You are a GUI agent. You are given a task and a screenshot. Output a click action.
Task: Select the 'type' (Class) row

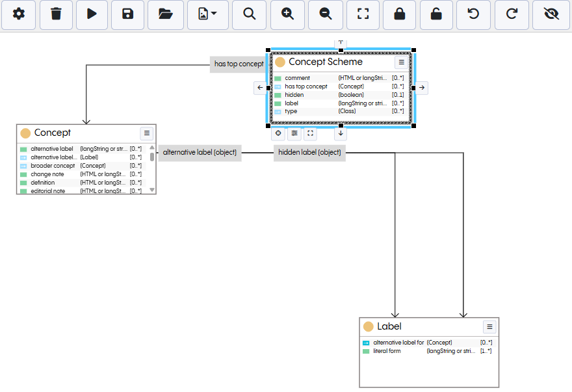click(x=339, y=111)
